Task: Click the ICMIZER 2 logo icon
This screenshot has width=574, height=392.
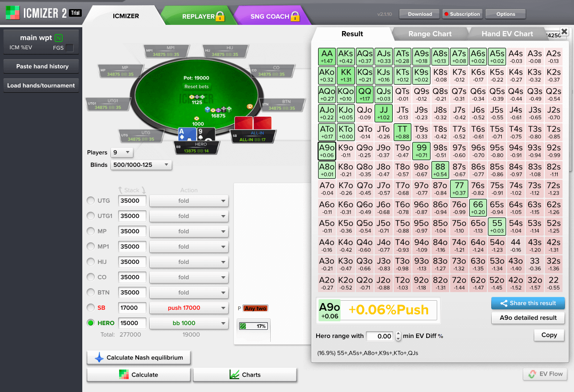Action: (13, 13)
